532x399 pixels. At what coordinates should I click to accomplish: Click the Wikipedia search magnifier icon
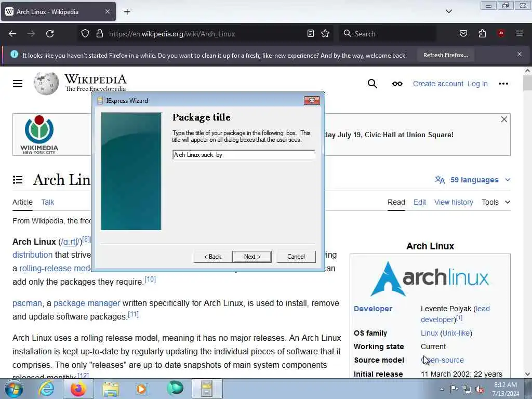372,84
